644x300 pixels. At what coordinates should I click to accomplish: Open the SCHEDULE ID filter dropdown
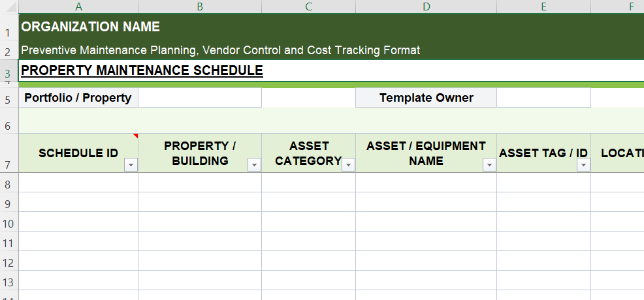(x=131, y=166)
